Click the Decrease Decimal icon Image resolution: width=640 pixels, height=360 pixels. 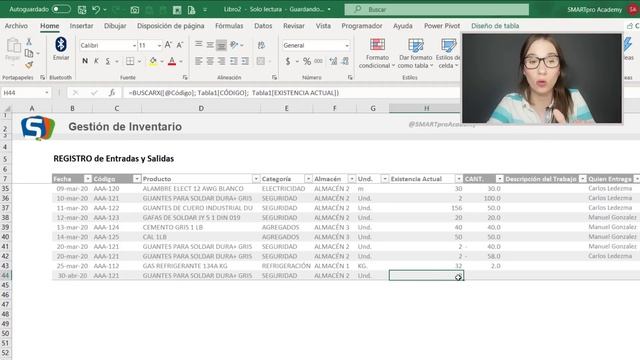[345, 61]
